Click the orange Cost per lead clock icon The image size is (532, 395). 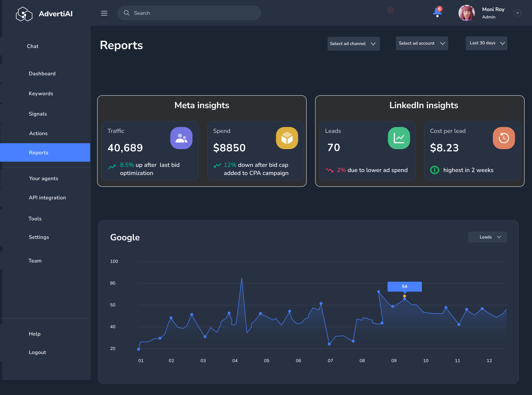[504, 138]
